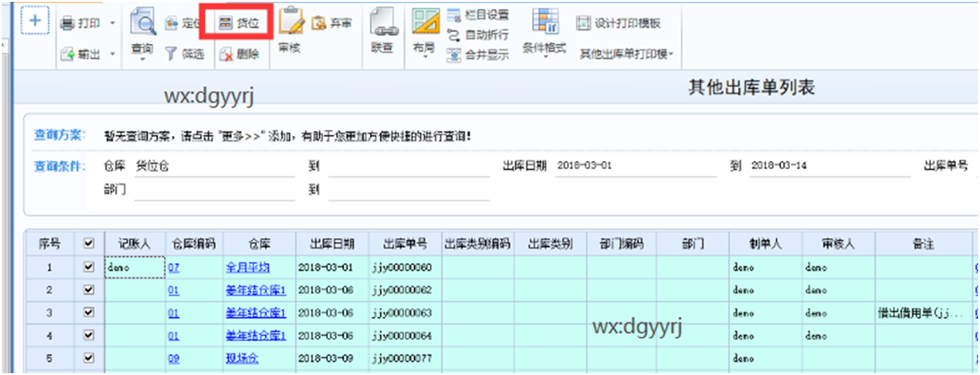This screenshot has height=375, width=980.
Task: Uncheck the checkbox for row 3
Action: click(x=89, y=312)
